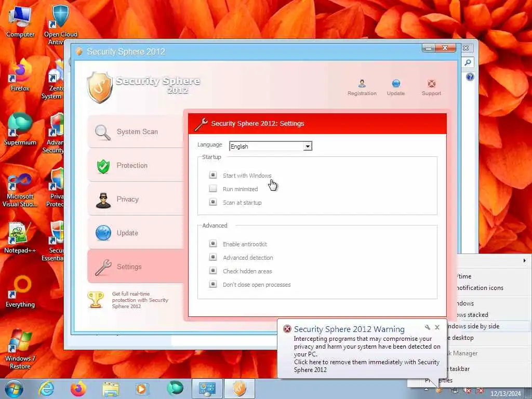Select the Privacy spy icon
The image size is (532, 399).
click(103, 200)
